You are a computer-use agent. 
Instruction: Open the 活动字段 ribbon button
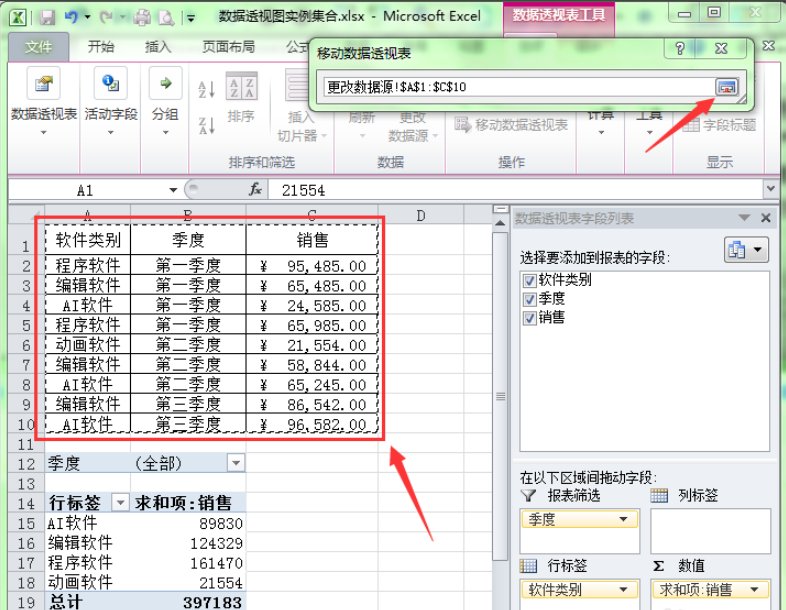click(x=111, y=103)
